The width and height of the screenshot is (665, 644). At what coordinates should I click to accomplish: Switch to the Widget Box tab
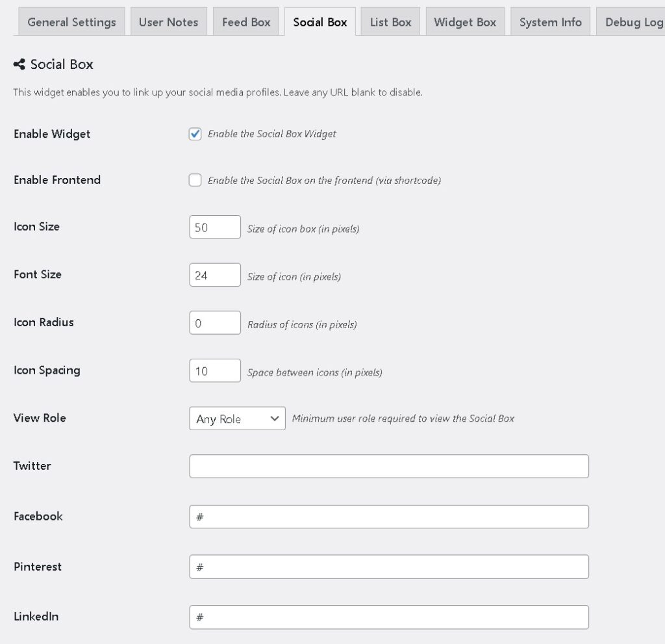click(465, 22)
